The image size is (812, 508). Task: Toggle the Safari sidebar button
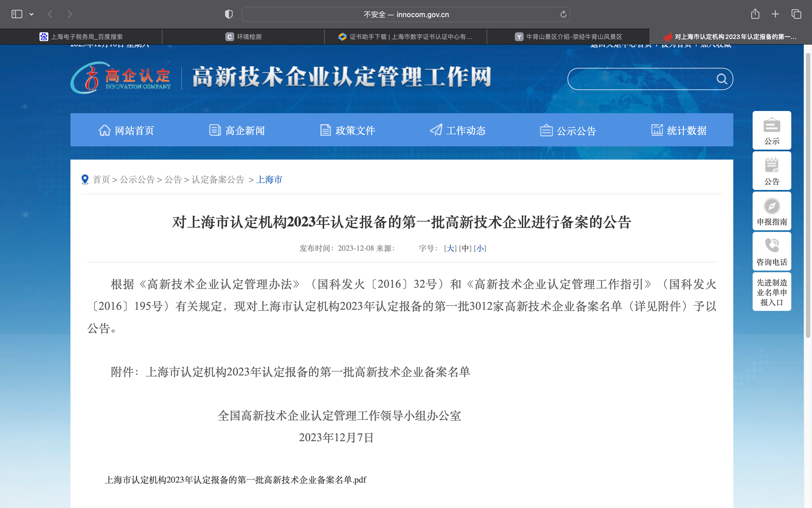[x=17, y=14]
